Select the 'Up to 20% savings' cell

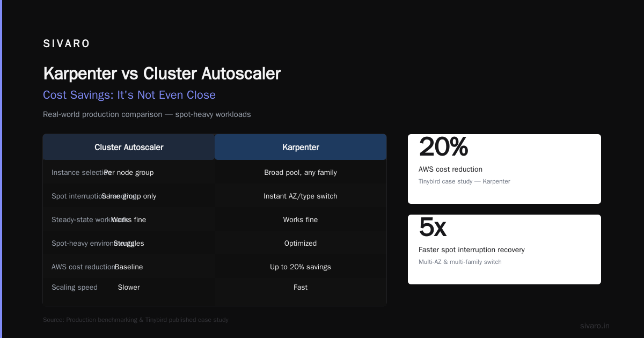pos(301,267)
